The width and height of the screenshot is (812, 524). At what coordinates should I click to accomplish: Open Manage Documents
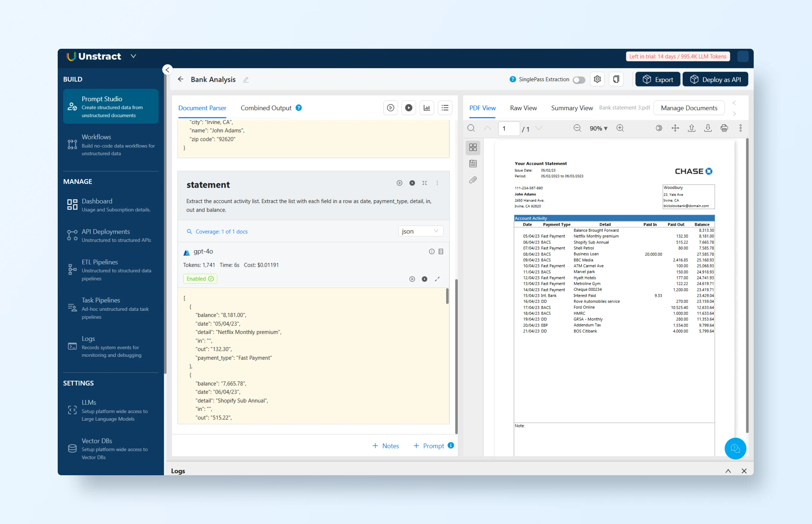tap(689, 108)
